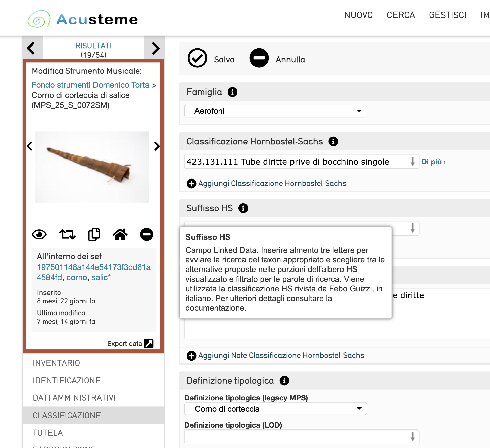This screenshot has width=490, height=448.
Task: Click the bark horn thumbnail image
Action: [x=92, y=167]
